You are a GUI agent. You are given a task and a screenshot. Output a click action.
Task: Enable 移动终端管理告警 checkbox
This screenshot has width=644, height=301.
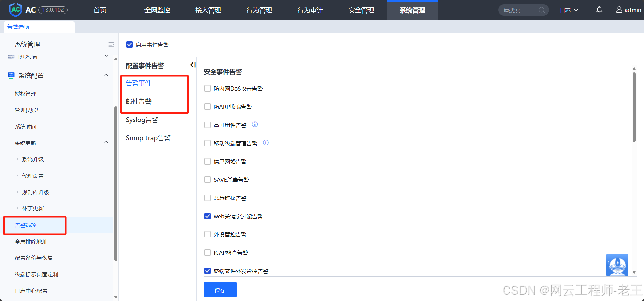(208, 143)
